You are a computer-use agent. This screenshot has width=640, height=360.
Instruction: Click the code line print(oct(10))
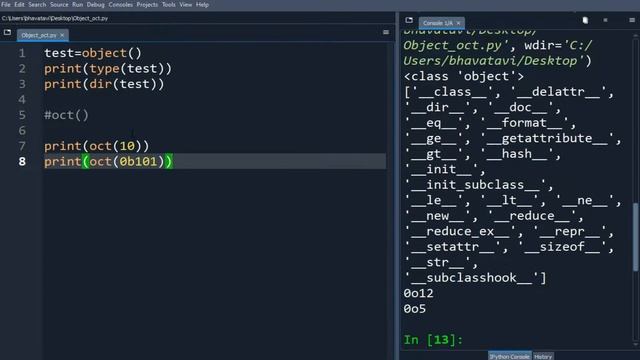(x=97, y=146)
